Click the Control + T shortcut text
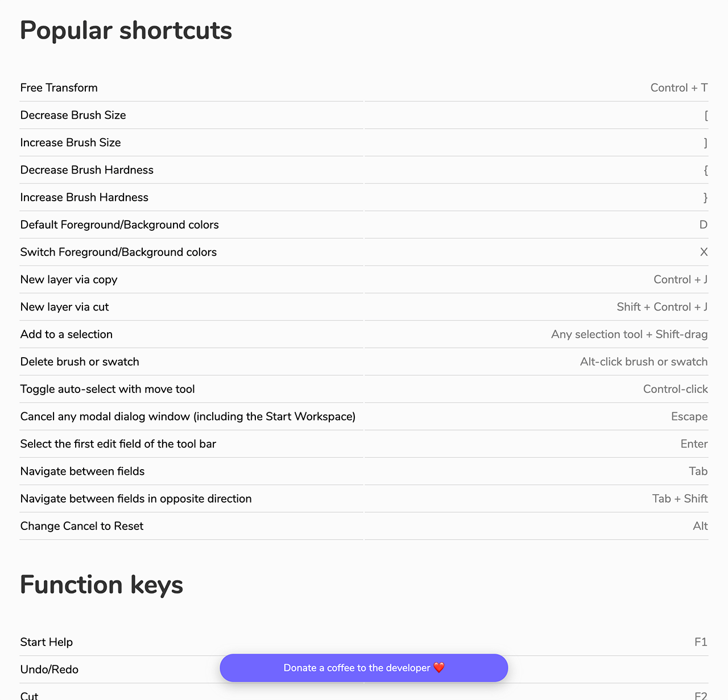Screen dimensions: 728x700 point(679,88)
